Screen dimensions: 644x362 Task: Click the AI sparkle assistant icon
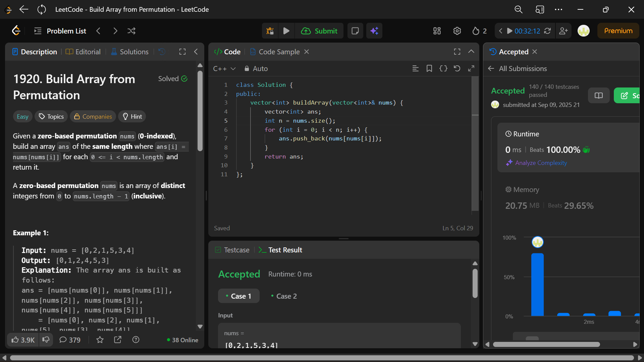coord(374,31)
